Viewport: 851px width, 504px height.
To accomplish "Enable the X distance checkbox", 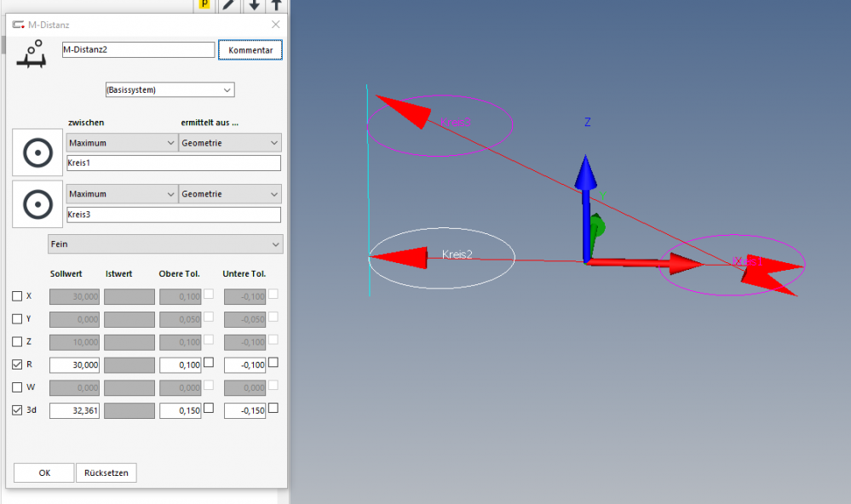I will pos(17,296).
